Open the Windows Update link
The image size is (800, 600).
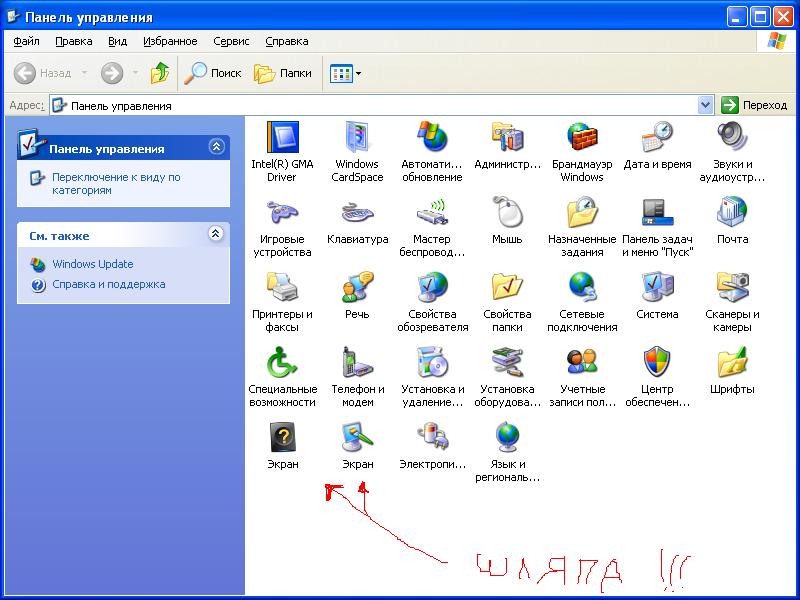(x=92, y=264)
